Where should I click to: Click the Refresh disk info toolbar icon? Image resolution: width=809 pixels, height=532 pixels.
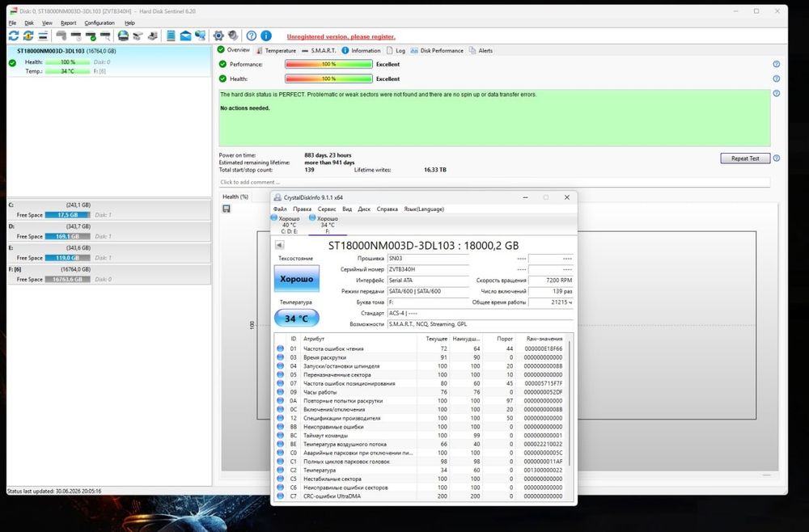click(x=14, y=36)
